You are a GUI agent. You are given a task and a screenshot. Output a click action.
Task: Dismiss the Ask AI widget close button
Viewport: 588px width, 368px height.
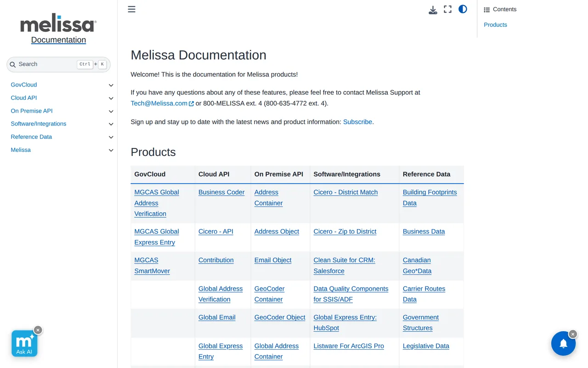[x=38, y=330]
